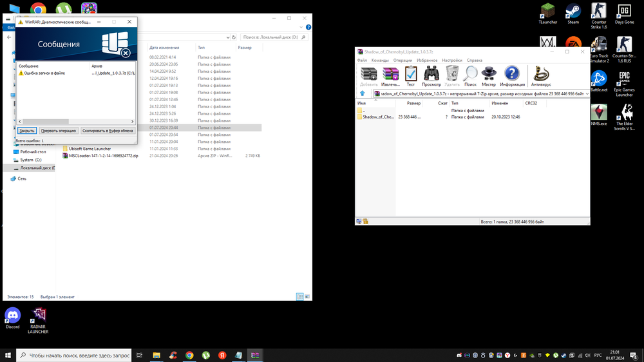
Task: Sort by Name (Имя) column in WinRAR
Action: point(376,103)
